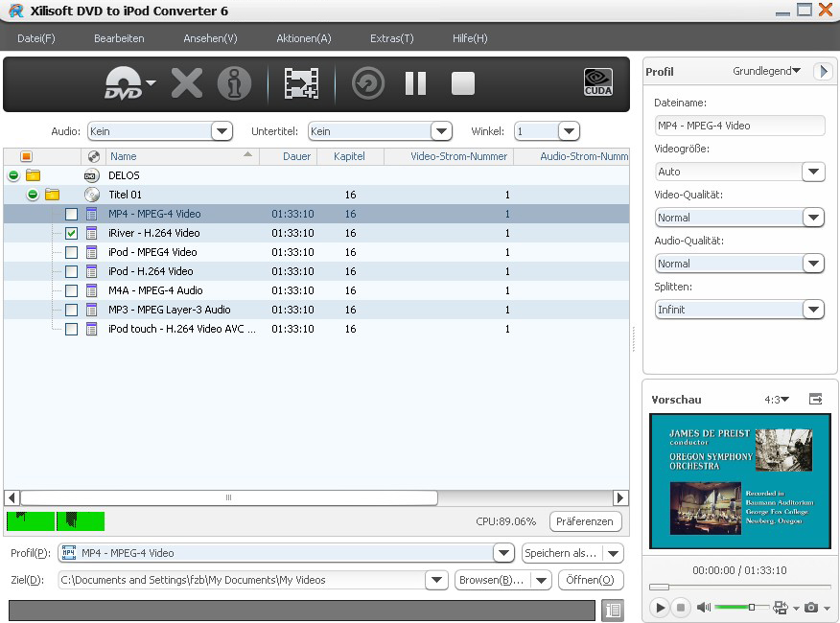Check the iPod touch H.264 Video AVC checkbox
Image resolution: width=840 pixels, height=623 pixels.
[x=71, y=329]
